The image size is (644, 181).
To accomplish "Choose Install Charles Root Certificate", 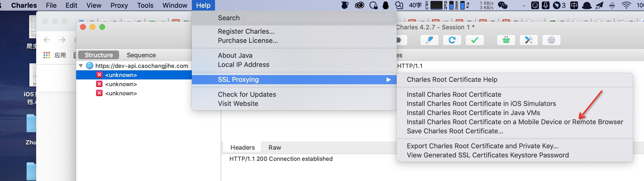I will pyautogui.click(x=515, y=94).
